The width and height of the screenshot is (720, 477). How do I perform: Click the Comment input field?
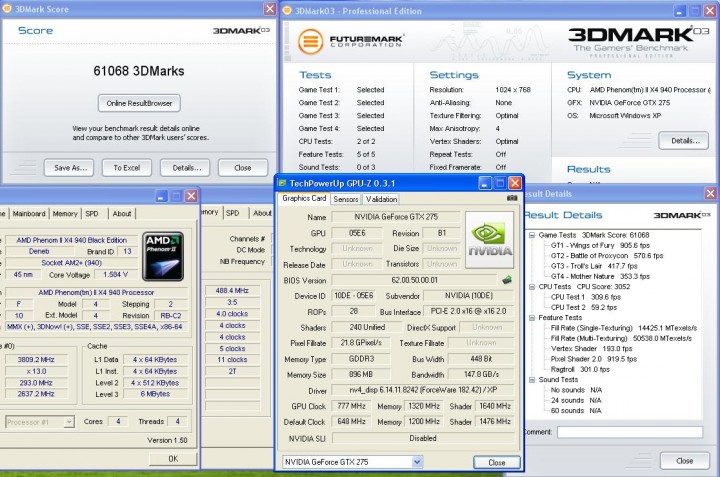(x=630, y=432)
